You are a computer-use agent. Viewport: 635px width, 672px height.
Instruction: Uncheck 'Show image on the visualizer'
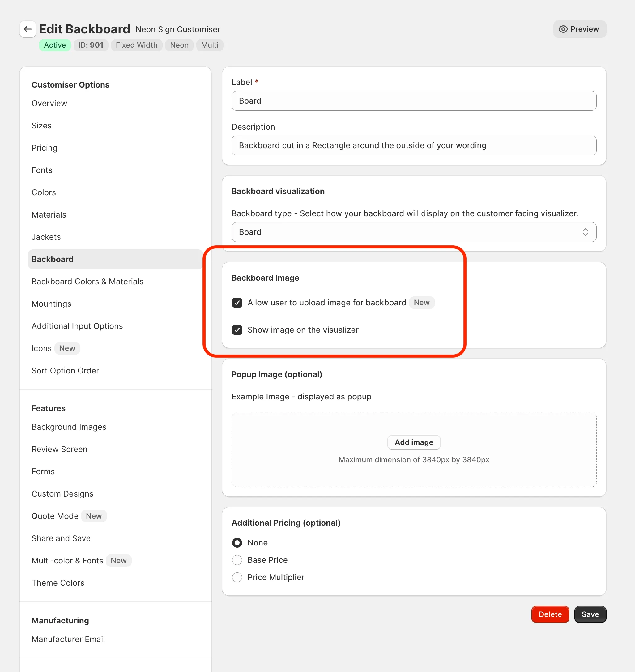coord(237,330)
